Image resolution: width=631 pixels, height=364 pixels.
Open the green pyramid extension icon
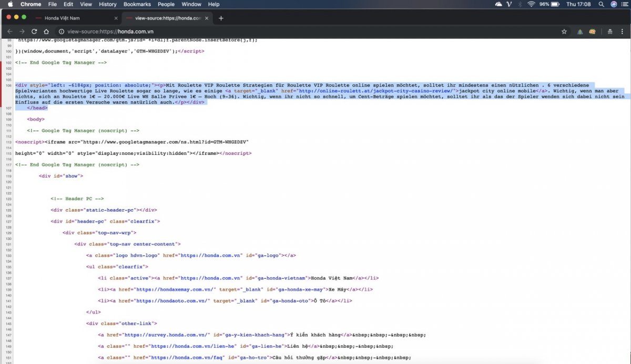[x=580, y=32]
